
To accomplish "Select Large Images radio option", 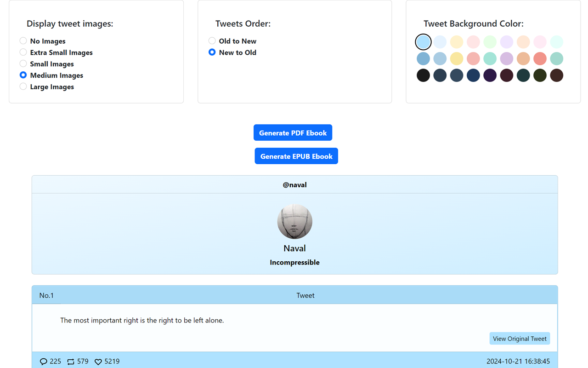I will point(23,86).
